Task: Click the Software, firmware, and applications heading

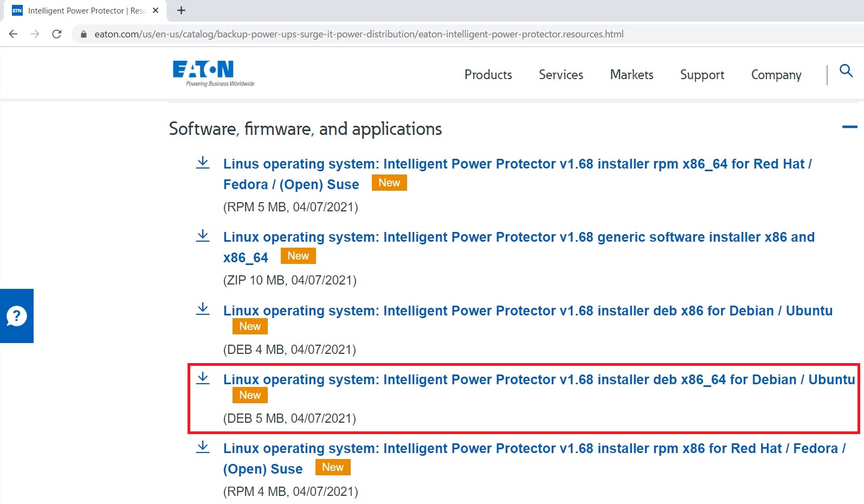Action: click(x=305, y=129)
